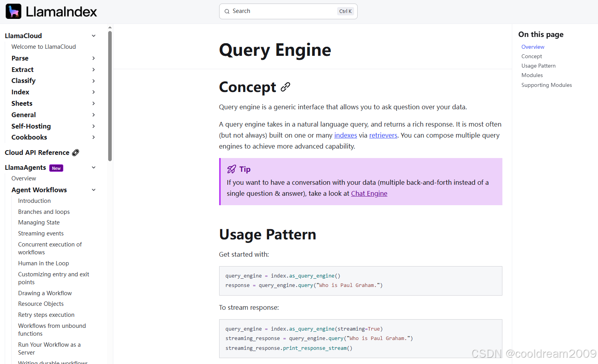Click the Sheets sidebar label
Viewport: 598px width, 364px height.
pyautogui.click(x=22, y=103)
